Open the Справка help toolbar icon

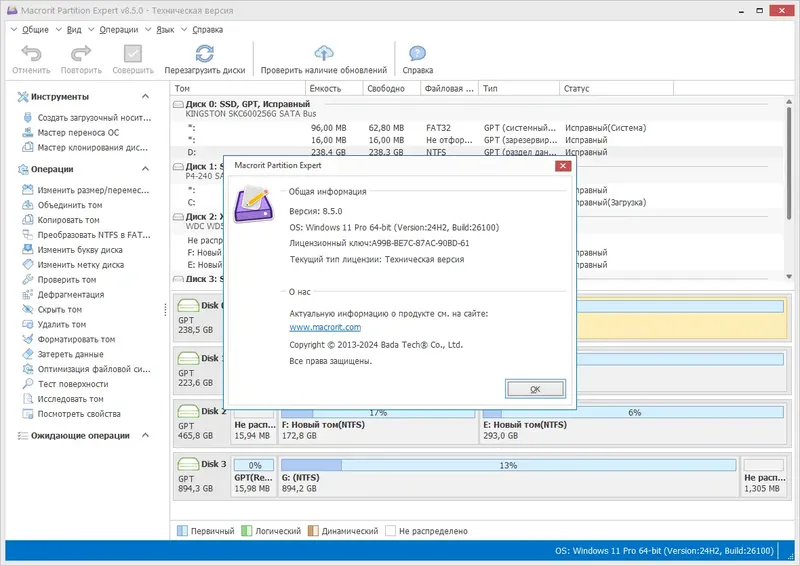tap(417, 54)
